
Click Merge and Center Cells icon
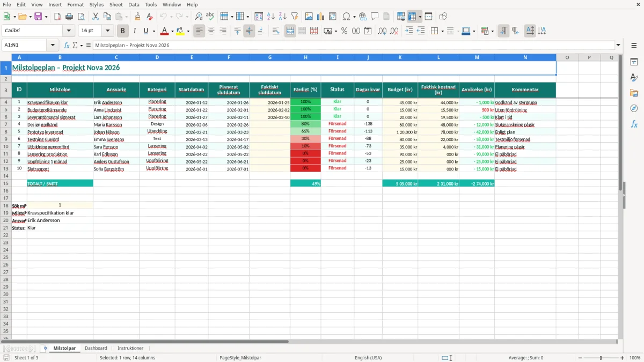[290, 31]
